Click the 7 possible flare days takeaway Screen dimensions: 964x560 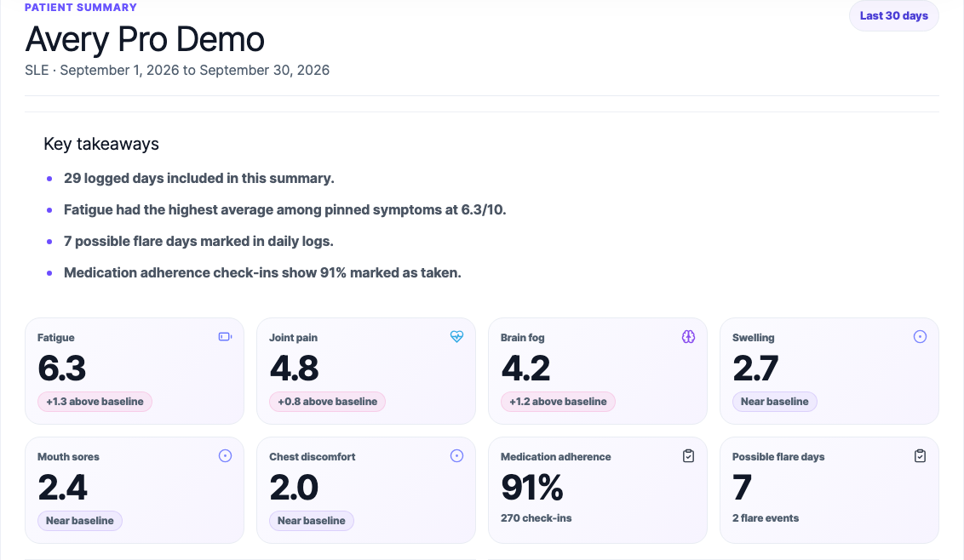(198, 241)
